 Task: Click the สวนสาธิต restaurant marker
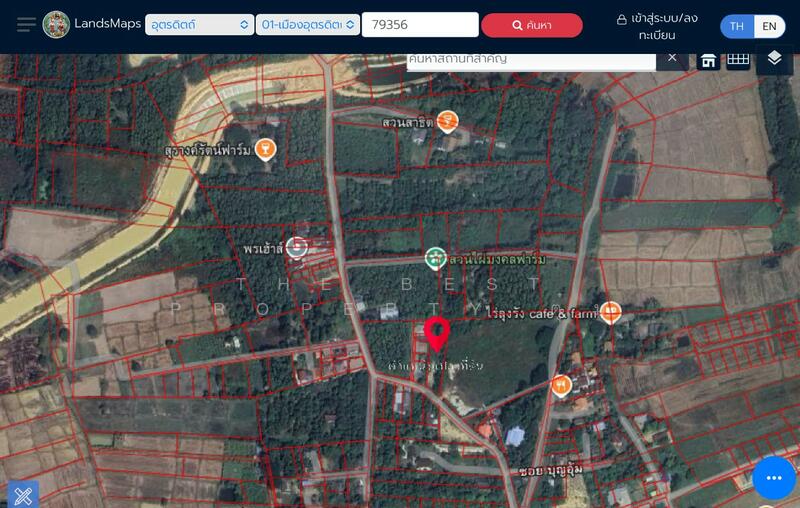(447, 121)
